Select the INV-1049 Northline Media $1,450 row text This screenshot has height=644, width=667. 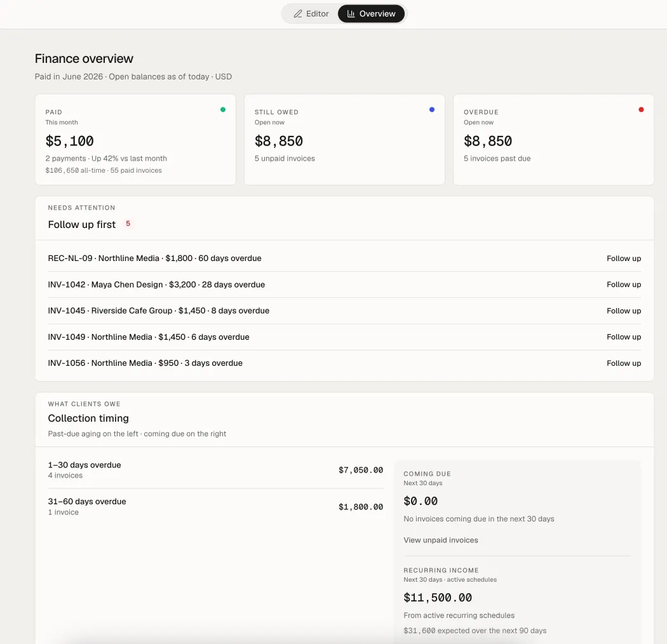[149, 337]
